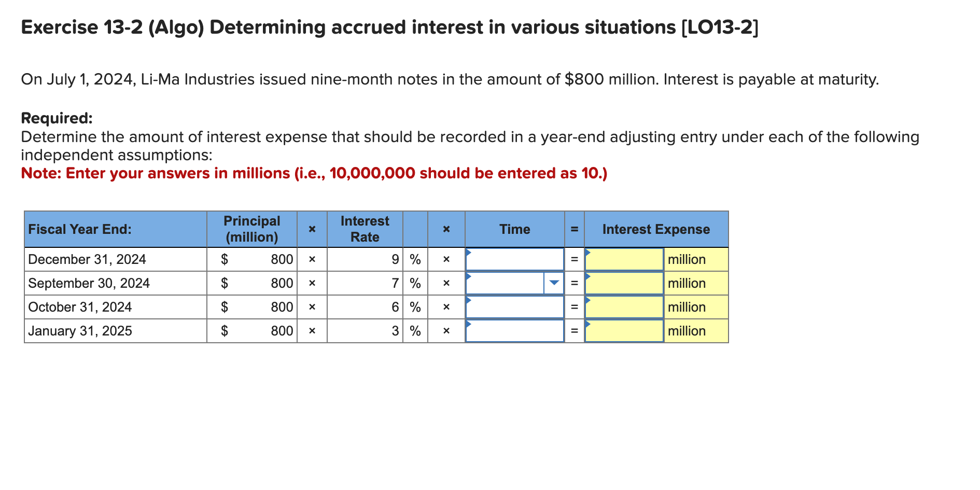The width and height of the screenshot is (980, 490).
Task: Click the red note about entering answers in millions
Action: [314, 173]
